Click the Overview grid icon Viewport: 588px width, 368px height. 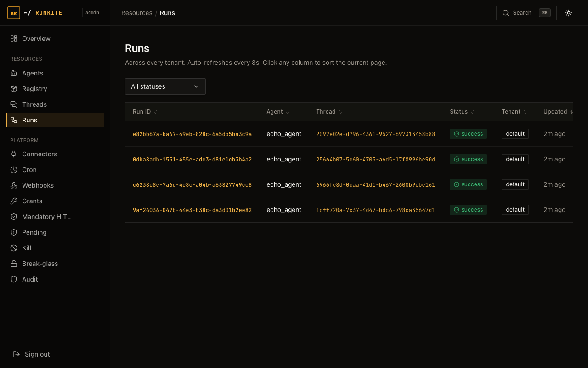(x=14, y=39)
